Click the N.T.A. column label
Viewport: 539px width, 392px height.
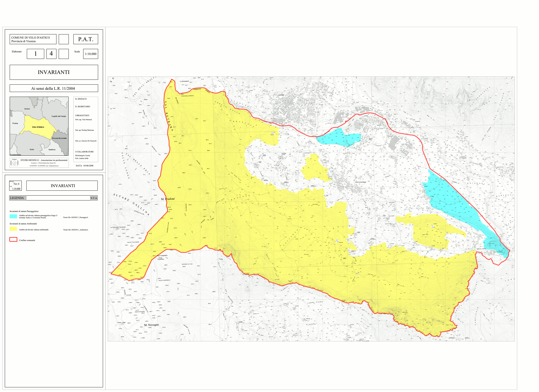coord(94,198)
